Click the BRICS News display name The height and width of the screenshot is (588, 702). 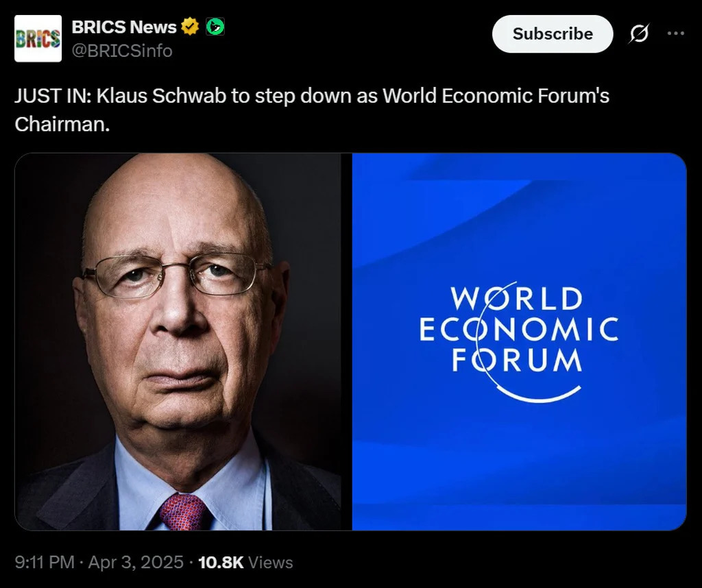pyautogui.click(x=124, y=27)
